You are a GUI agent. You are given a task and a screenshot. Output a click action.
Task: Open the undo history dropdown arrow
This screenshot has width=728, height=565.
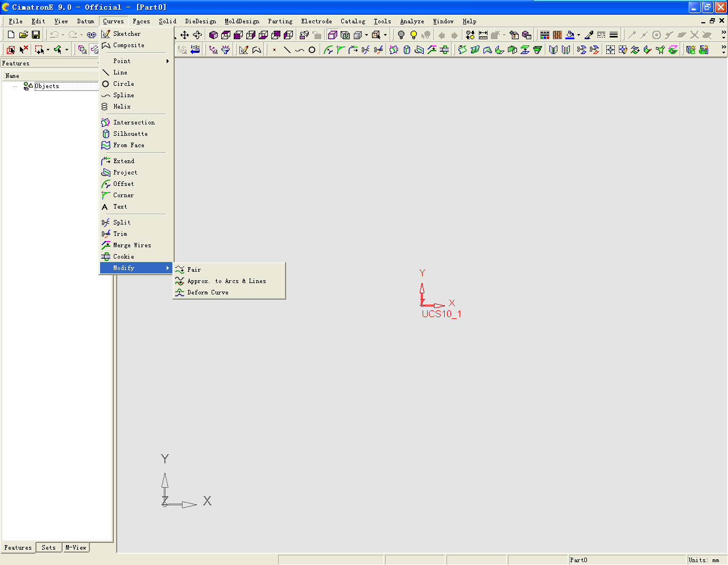[x=63, y=35]
